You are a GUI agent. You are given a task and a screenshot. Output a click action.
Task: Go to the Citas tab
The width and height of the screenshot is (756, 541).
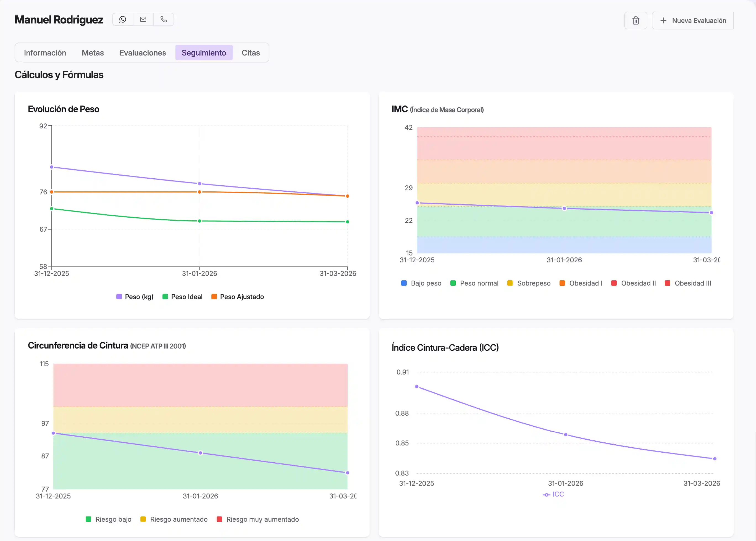250,53
